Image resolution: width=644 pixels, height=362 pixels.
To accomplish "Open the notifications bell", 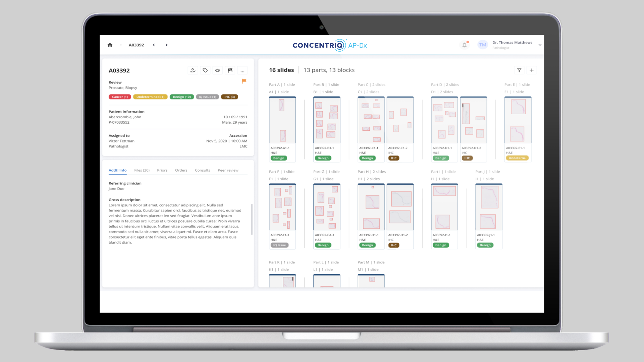I will click(464, 45).
